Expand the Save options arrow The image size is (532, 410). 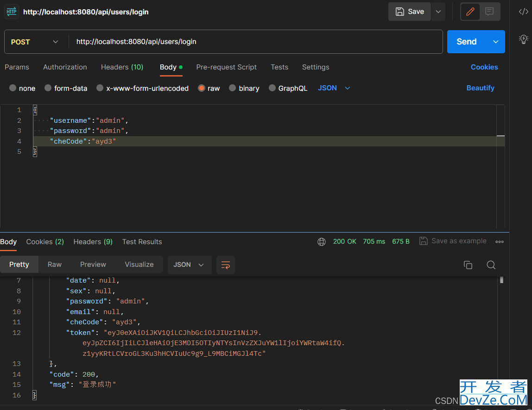click(438, 12)
